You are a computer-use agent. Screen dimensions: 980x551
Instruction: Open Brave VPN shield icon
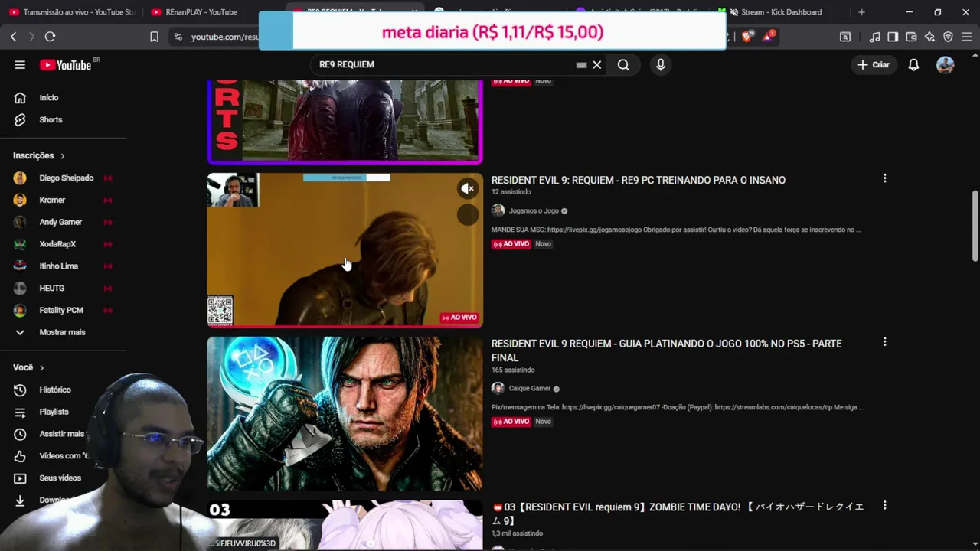(x=948, y=37)
